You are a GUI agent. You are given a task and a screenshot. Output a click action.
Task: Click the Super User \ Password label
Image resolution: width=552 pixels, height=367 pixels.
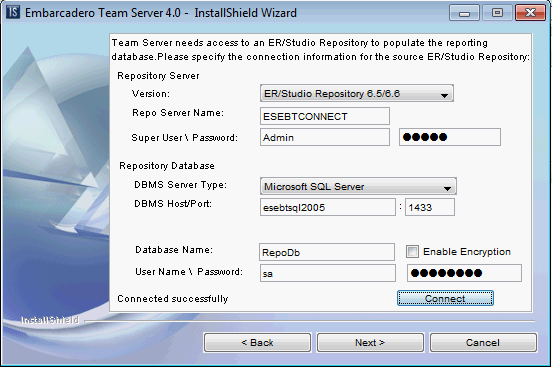point(184,137)
